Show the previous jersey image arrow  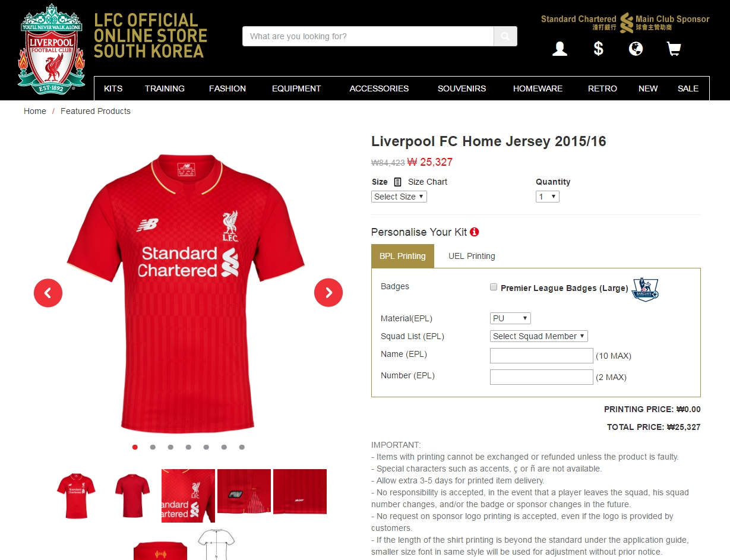[48, 293]
